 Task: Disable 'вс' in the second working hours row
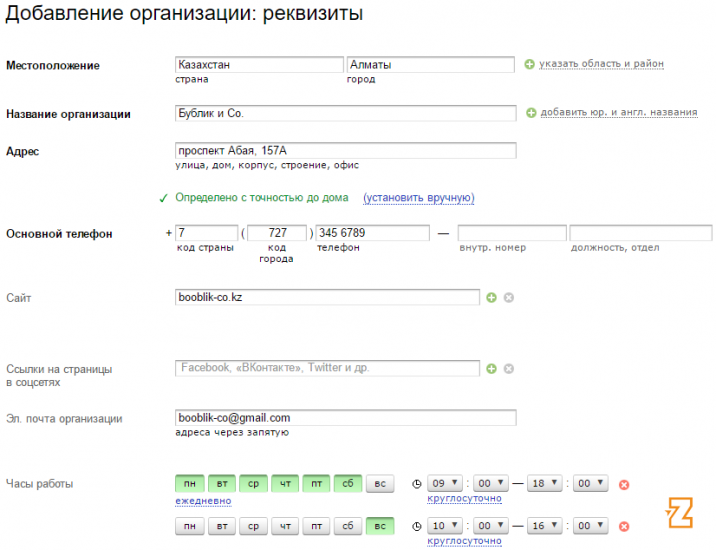(380, 526)
